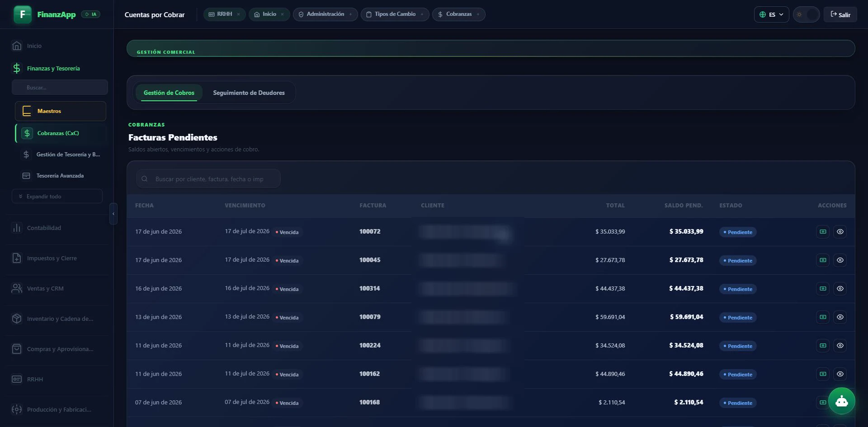This screenshot has height=427, width=868.
Task: Sort by the FECHA column header
Action: coord(144,206)
